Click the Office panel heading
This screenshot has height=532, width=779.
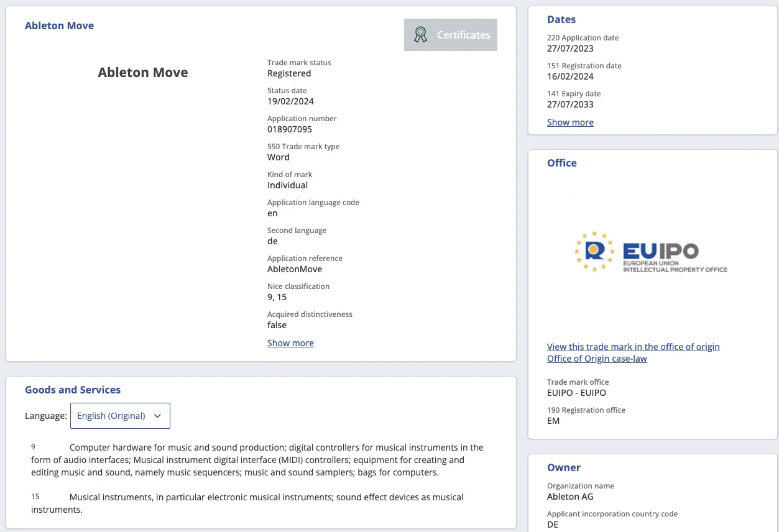point(562,163)
